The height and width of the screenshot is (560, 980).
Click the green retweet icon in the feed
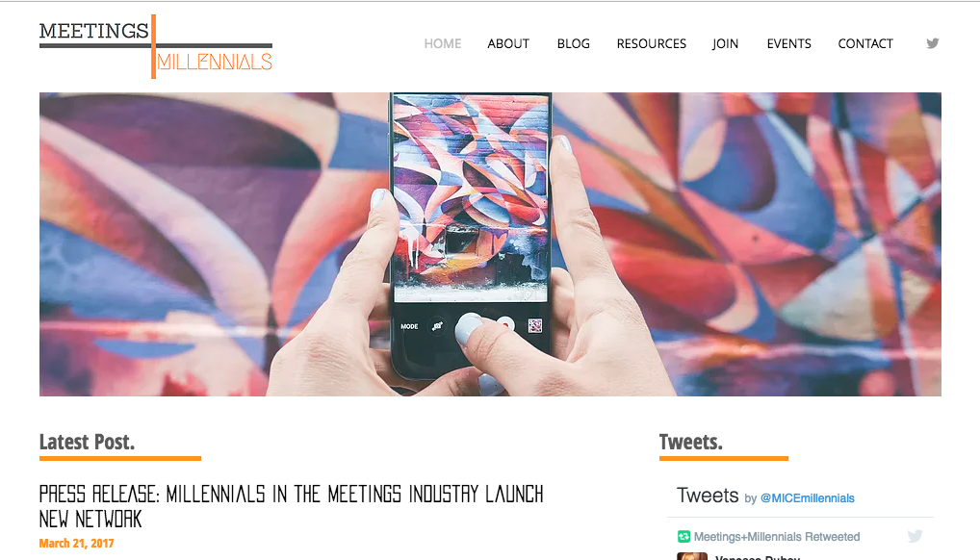683,536
